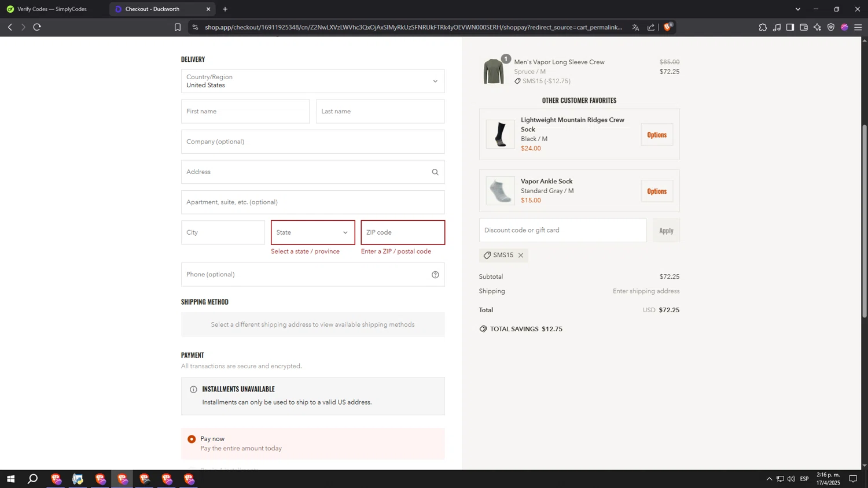Click the ESP language indicator

click(804, 479)
